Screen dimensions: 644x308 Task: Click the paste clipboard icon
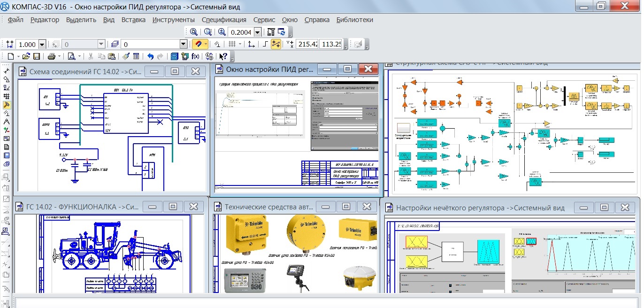[111, 56]
